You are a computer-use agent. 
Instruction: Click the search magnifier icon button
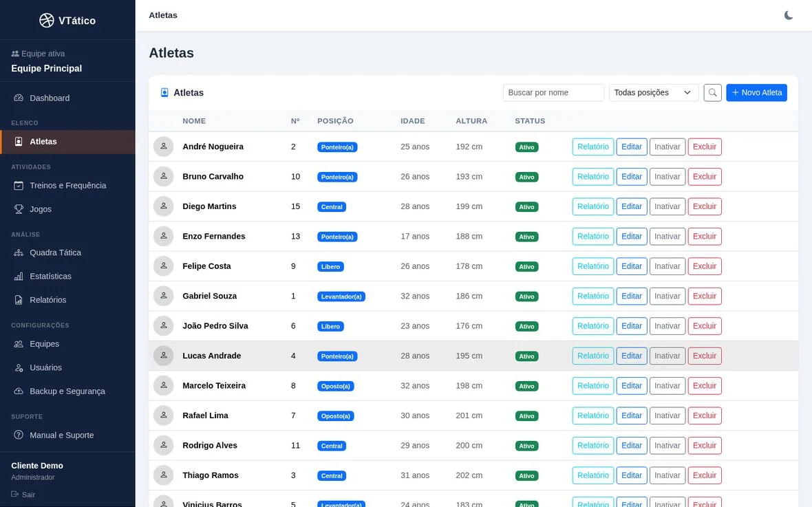(x=713, y=93)
